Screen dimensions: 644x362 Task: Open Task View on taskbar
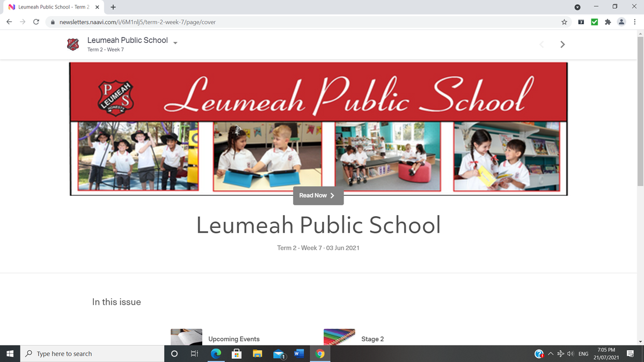pyautogui.click(x=194, y=353)
